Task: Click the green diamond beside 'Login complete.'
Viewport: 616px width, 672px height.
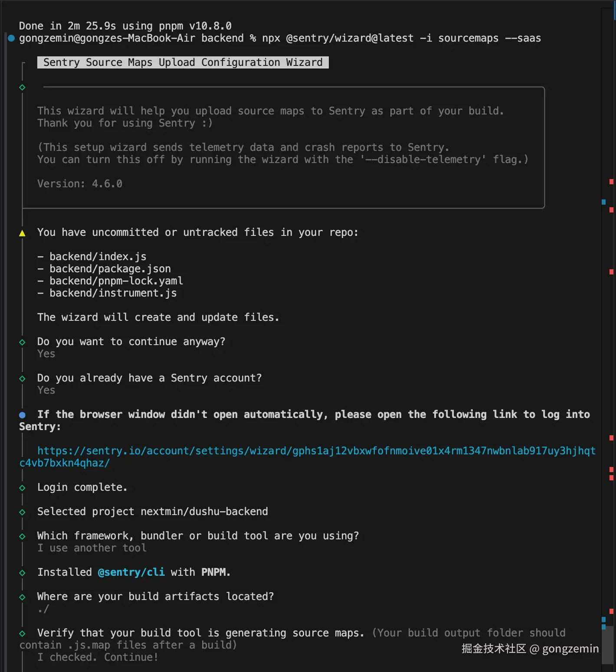Action: point(22,488)
